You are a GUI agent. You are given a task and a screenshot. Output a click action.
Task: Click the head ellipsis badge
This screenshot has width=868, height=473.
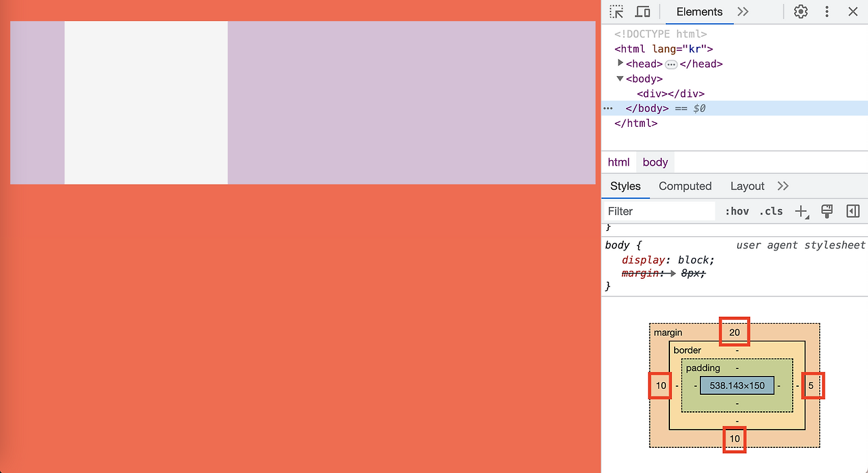point(671,64)
